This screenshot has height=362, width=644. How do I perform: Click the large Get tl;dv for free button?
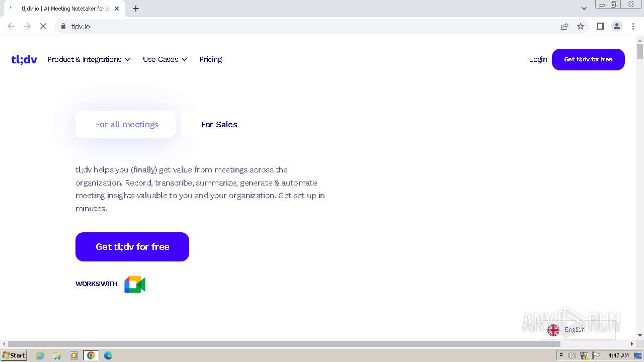[x=132, y=247]
